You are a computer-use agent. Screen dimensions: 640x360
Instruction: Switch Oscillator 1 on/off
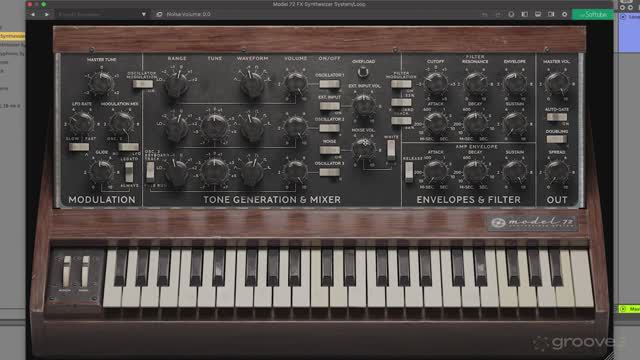point(329,84)
